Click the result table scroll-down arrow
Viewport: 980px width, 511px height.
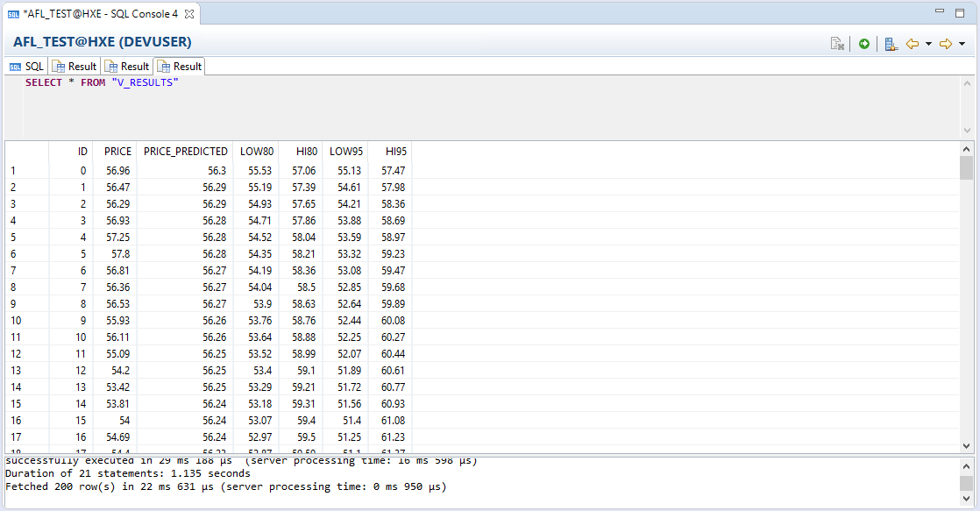(966, 446)
